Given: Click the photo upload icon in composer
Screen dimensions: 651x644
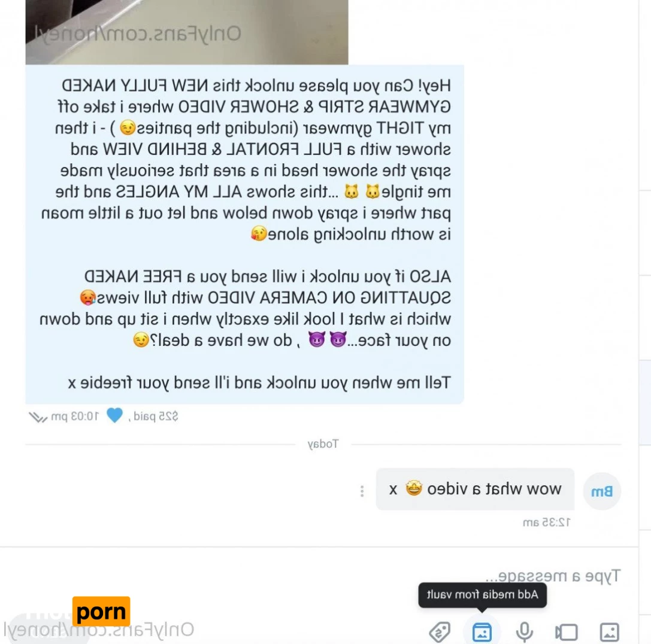Looking at the screenshot, I should point(609,632).
